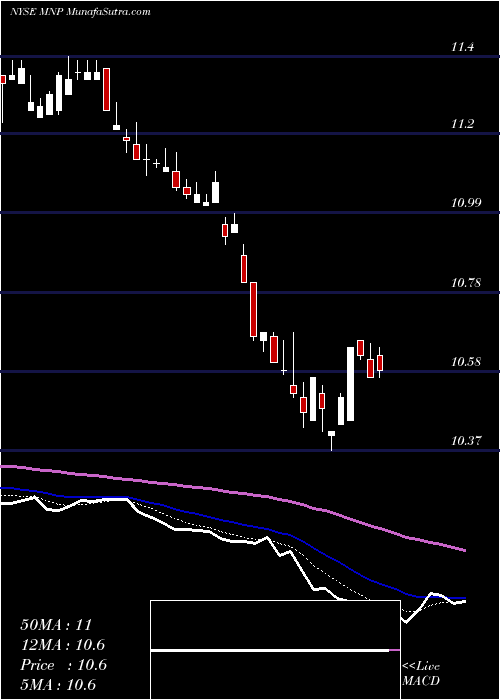Click inside the Live MACD indicator box
This screenshot has height=700, width=500.
pos(275,650)
